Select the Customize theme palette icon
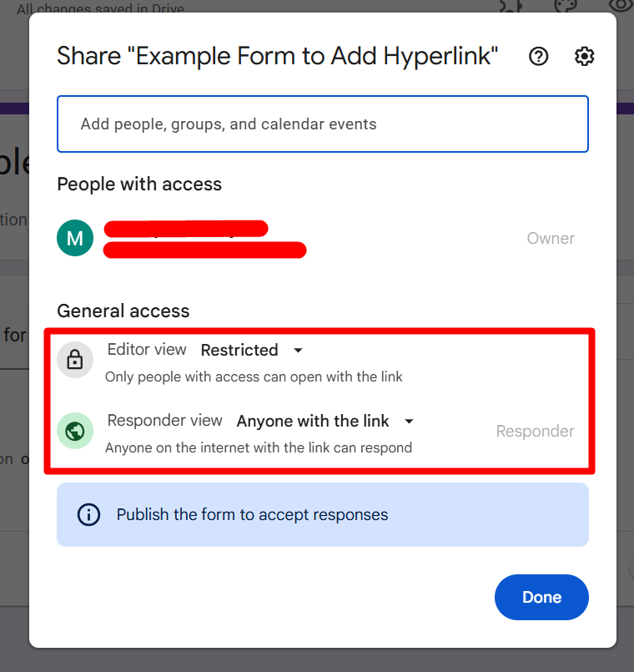 566,7
